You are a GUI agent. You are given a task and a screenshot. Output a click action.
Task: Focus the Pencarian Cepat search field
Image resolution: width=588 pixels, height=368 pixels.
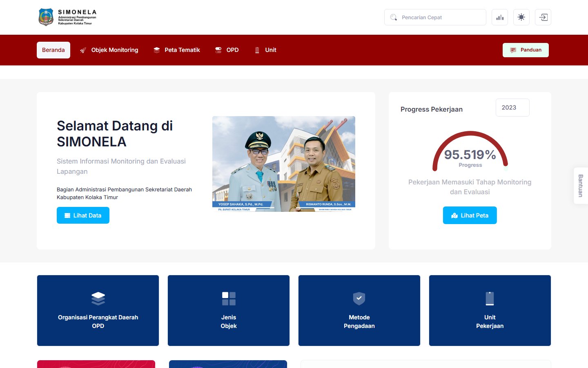coord(435,17)
